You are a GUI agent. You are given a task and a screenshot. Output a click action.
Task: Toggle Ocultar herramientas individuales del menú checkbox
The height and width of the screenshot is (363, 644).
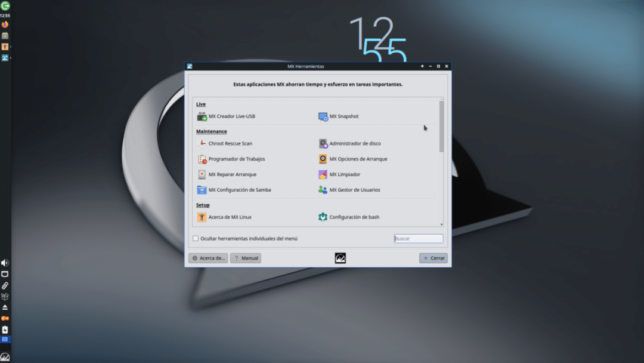click(x=196, y=238)
